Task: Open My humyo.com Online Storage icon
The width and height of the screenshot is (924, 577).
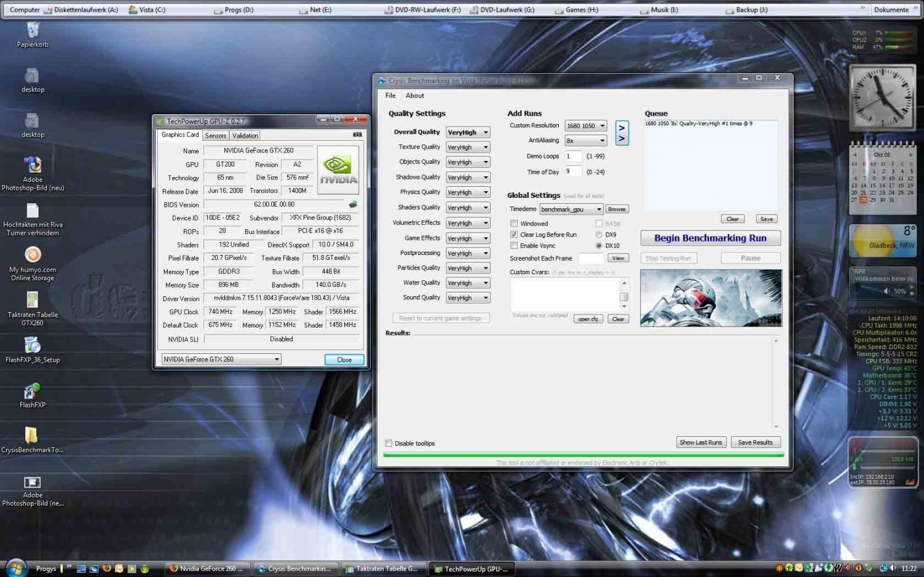Action: [33, 264]
